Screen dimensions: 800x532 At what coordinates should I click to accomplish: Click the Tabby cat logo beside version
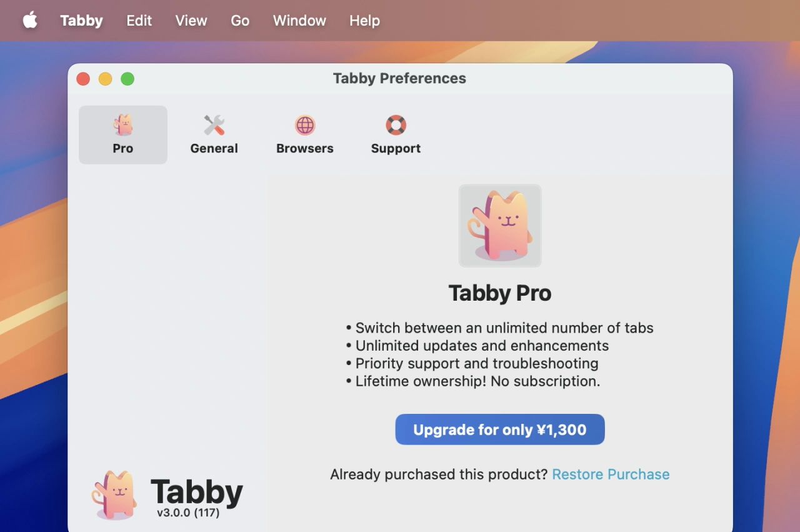pyautogui.click(x=114, y=494)
